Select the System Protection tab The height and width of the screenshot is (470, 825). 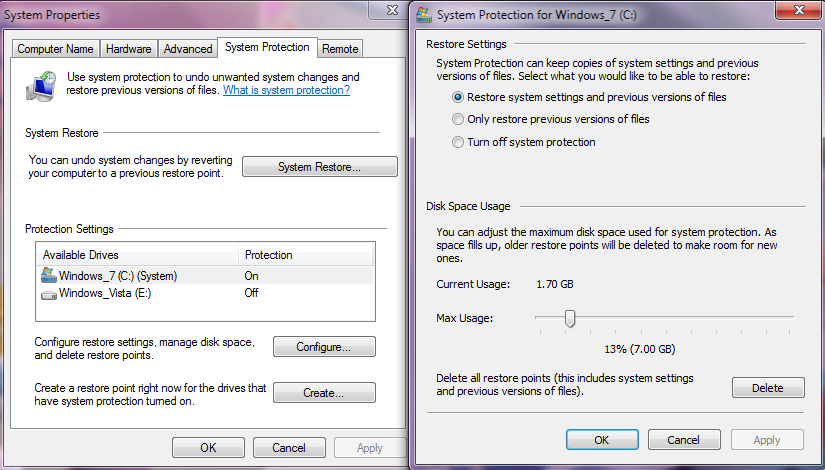coord(267,47)
